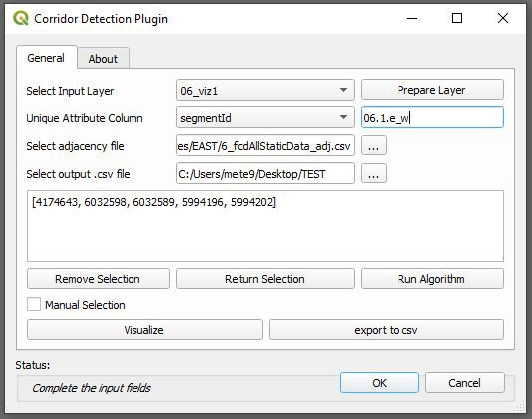This screenshot has width=532, height=419.
Task: Switch to the General tab
Action: click(46, 58)
